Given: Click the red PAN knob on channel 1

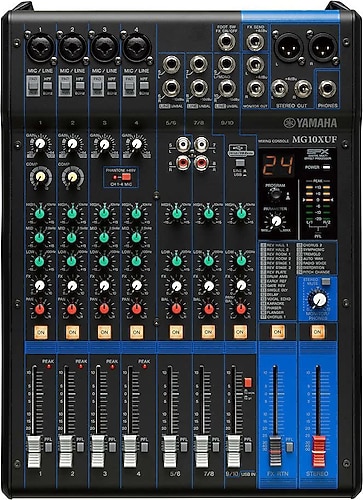Looking at the screenshot, I should coord(40,309).
